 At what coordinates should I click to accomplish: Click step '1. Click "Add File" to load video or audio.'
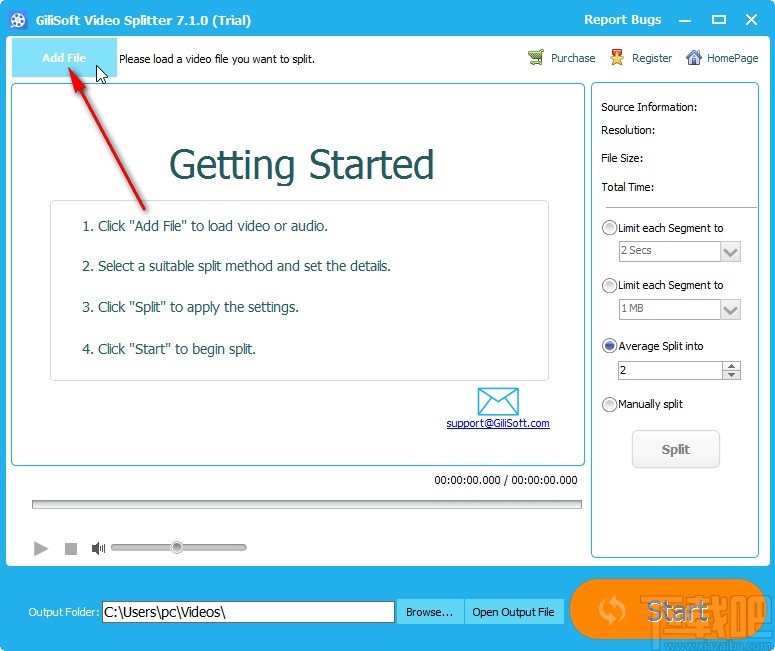pos(205,226)
